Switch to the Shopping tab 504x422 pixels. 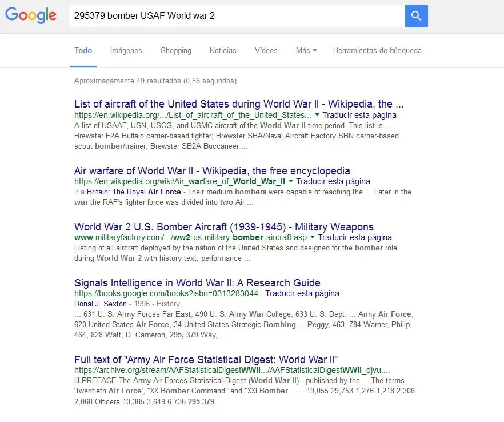point(176,50)
